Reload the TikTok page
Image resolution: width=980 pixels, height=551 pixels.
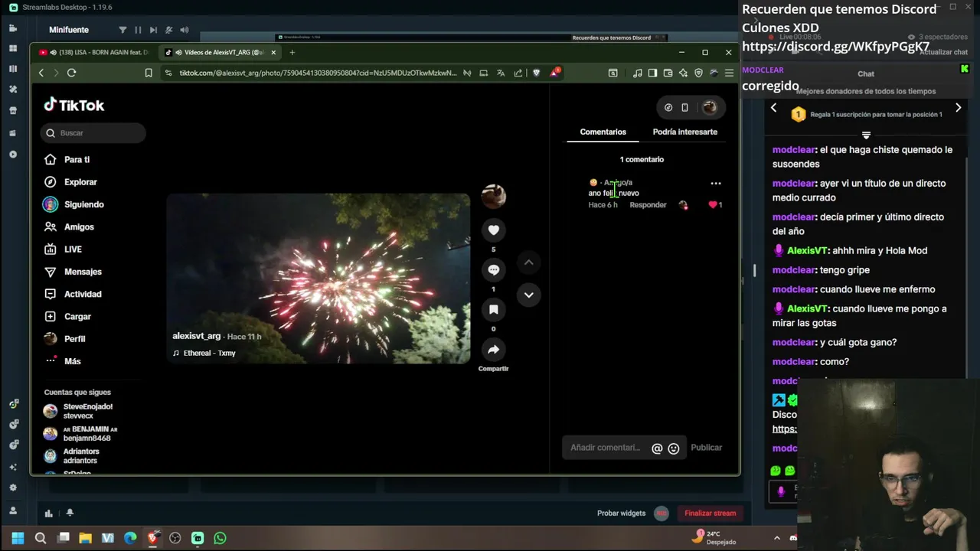[71, 73]
